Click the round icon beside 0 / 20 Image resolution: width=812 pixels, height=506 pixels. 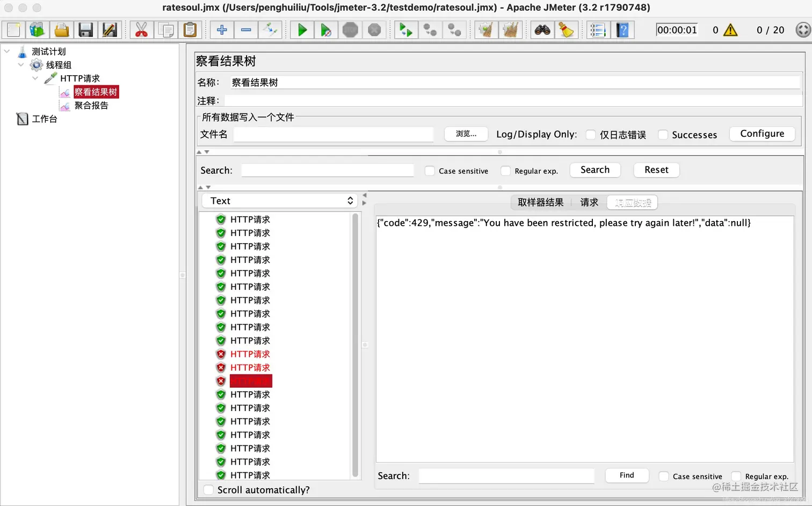[x=803, y=30]
